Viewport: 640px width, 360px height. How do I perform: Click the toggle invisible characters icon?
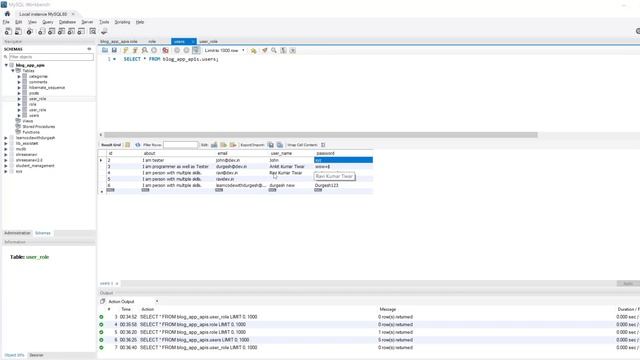click(283, 50)
